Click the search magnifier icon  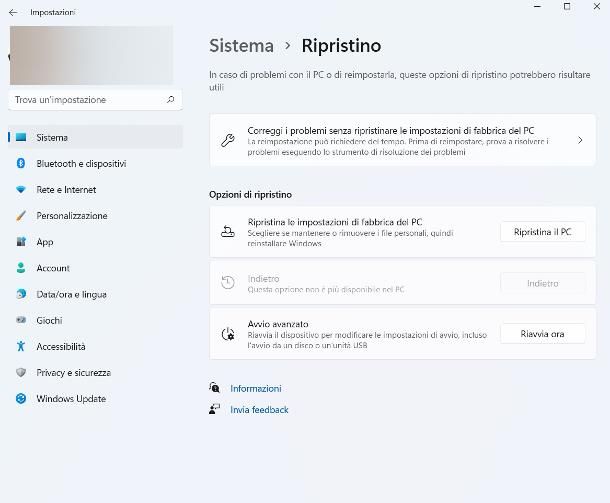click(170, 100)
